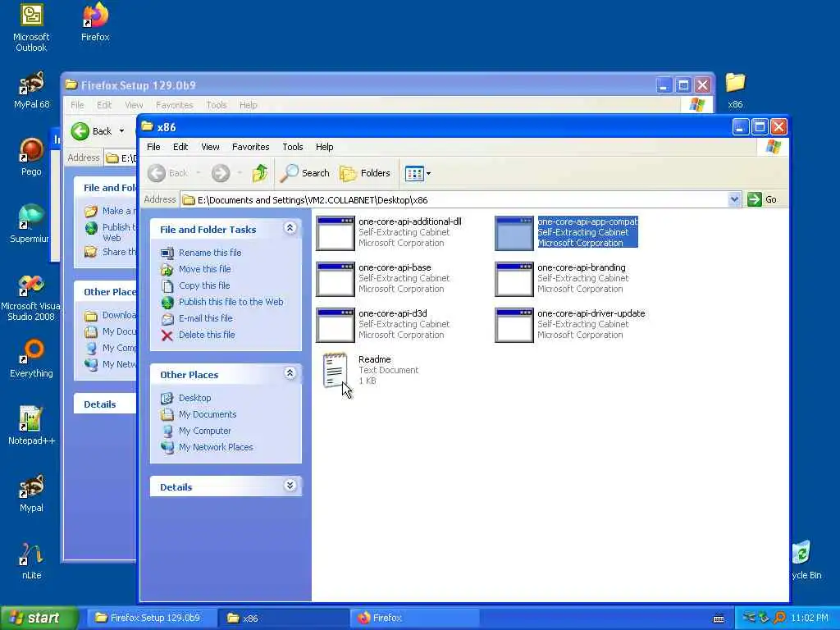Open the Edit menu in x86 window
Image resolution: width=840 pixels, height=630 pixels.
click(180, 147)
